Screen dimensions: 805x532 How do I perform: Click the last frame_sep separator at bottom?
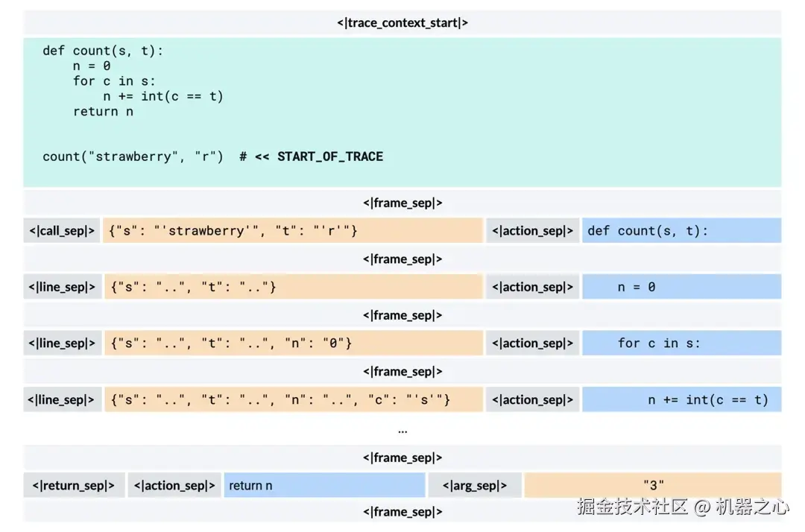[402, 511]
